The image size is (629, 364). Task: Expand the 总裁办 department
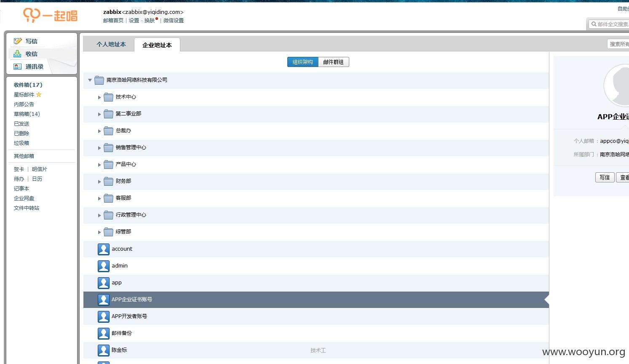[x=99, y=131]
